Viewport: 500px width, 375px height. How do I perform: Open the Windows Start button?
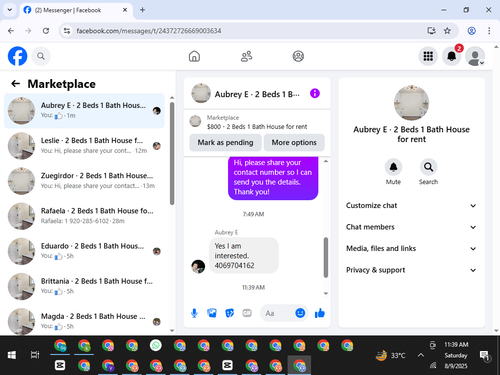tap(12, 355)
